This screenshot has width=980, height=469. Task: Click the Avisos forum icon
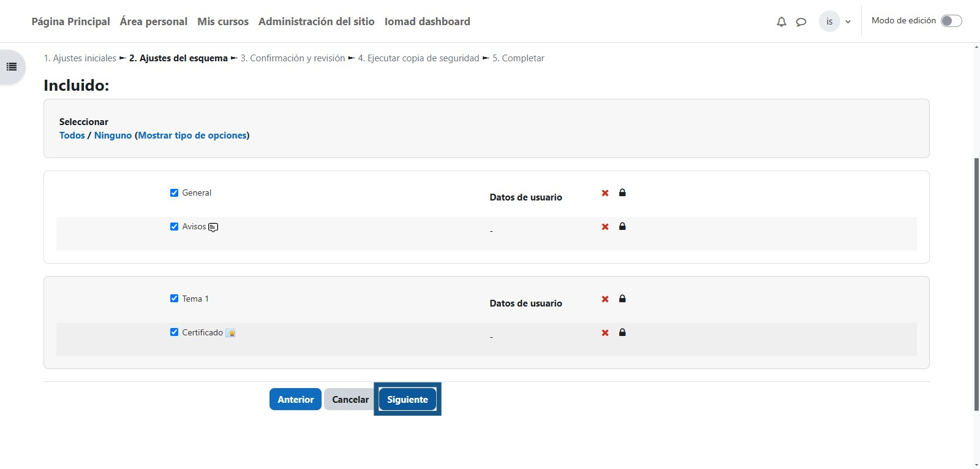tap(213, 227)
